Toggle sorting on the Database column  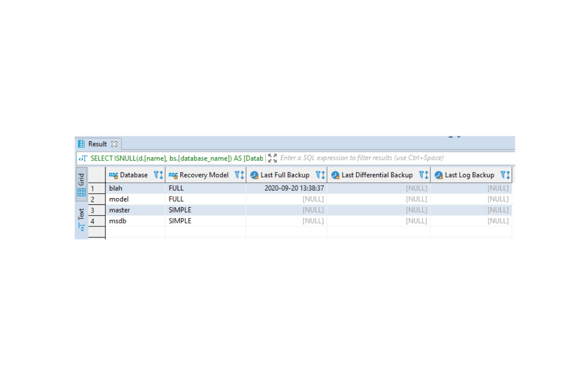coord(161,174)
